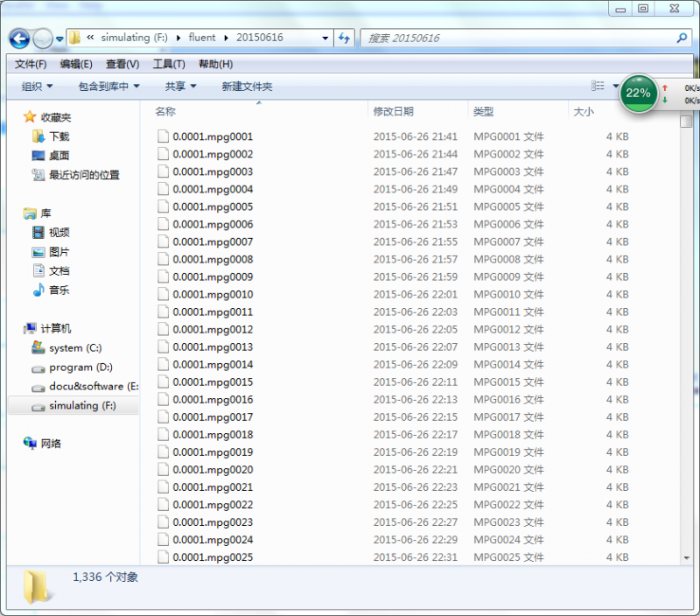The height and width of the screenshot is (616, 700).
Task: Expand the address bar history dropdown
Action: (x=325, y=38)
